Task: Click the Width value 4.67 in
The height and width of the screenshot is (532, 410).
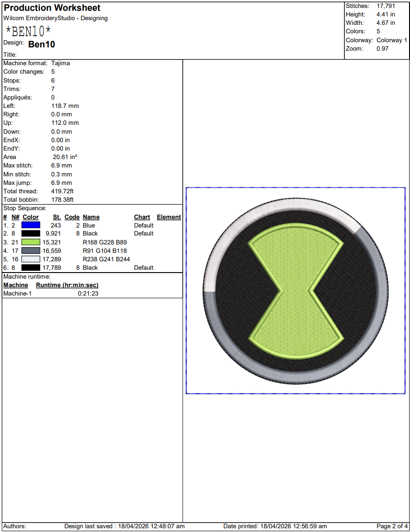Action: pos(386,23)
